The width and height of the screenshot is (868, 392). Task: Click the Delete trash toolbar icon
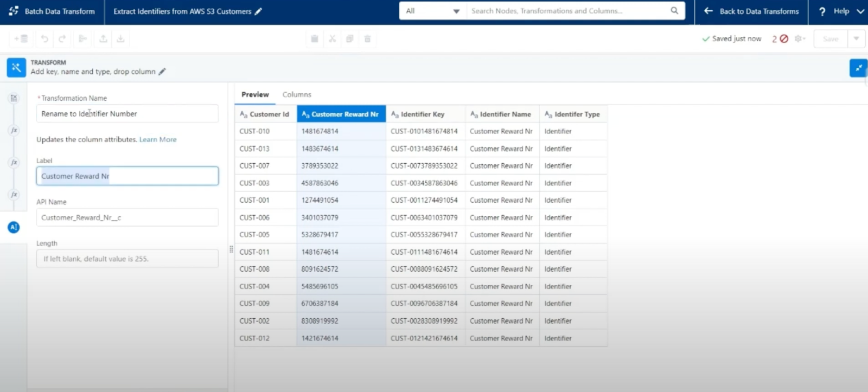click(x=368, y=39)
